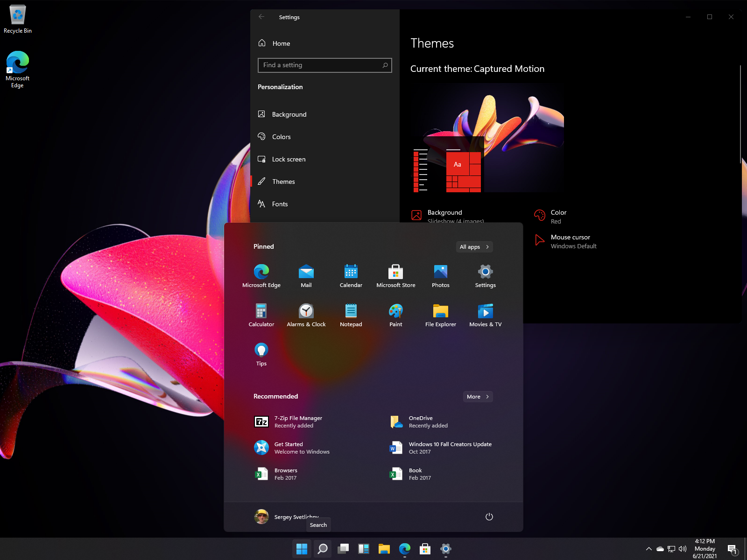
Task: Open network status in system tray
Action: [x=671, y=549]
